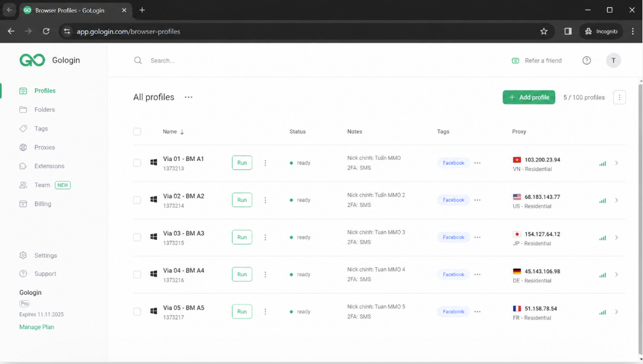Image resolution: width=643 pixels, height=364 pixels.
Task: Run profile Via 05 - BM A5
Action: [x=242, y=312]
